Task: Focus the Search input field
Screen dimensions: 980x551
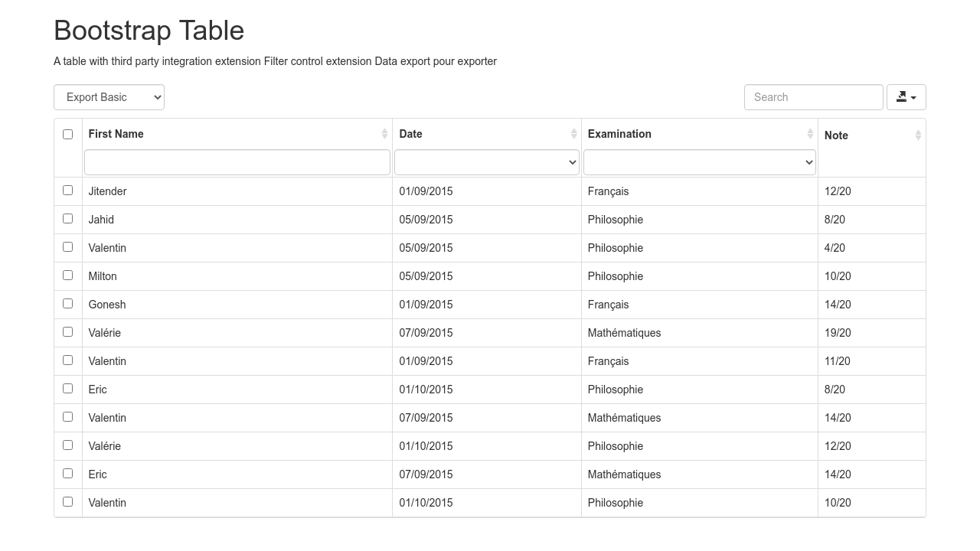Action: (x=813, y=97)
